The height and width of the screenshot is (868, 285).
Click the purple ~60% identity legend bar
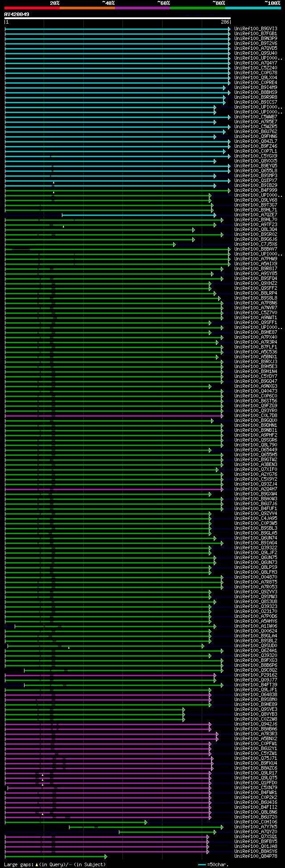point(142,8)
